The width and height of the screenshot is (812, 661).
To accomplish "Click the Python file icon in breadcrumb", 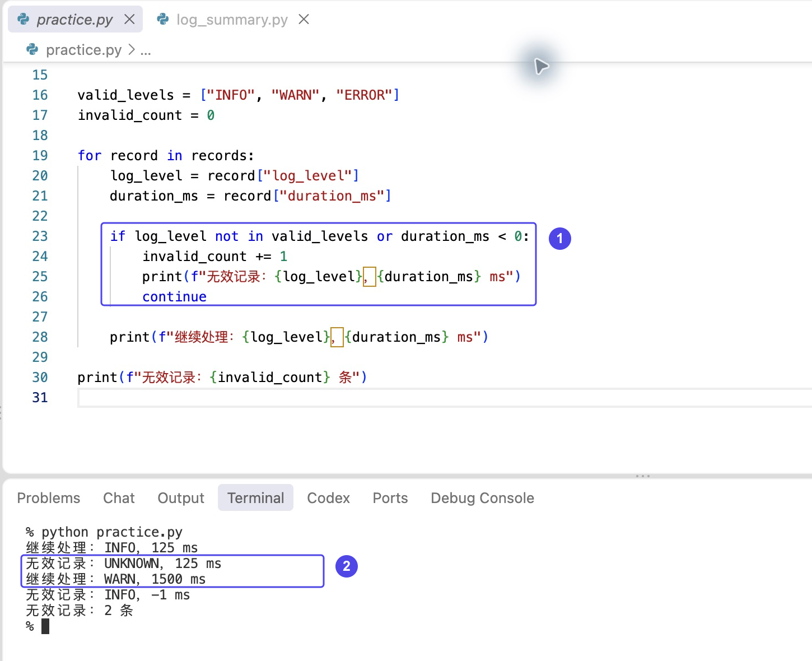I will click(x=32, y=50).
